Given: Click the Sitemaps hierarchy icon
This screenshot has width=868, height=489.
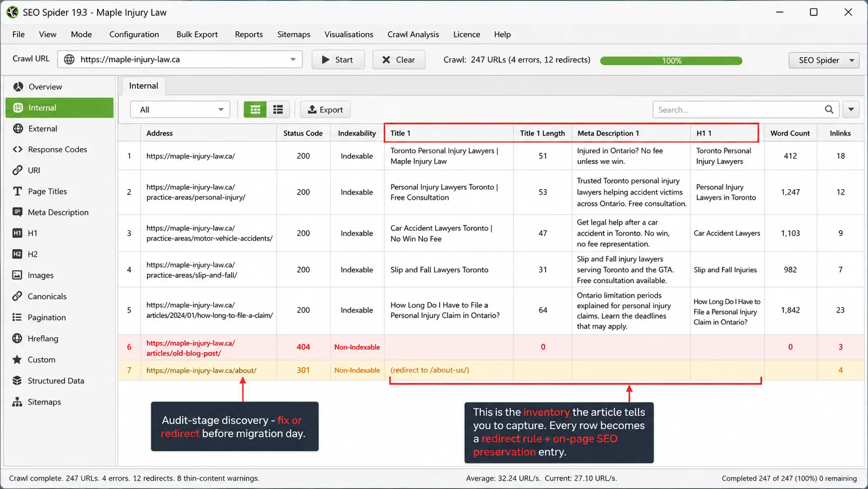Looking at the screenshot, I should click(17, 402).
